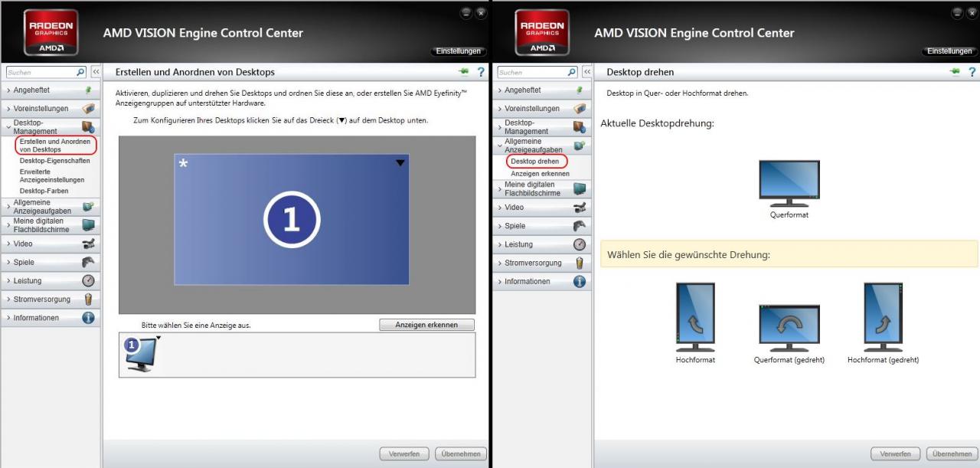Click Verwerfen in right window
Screen dimensions: 980x468
[x=896, y=453]
